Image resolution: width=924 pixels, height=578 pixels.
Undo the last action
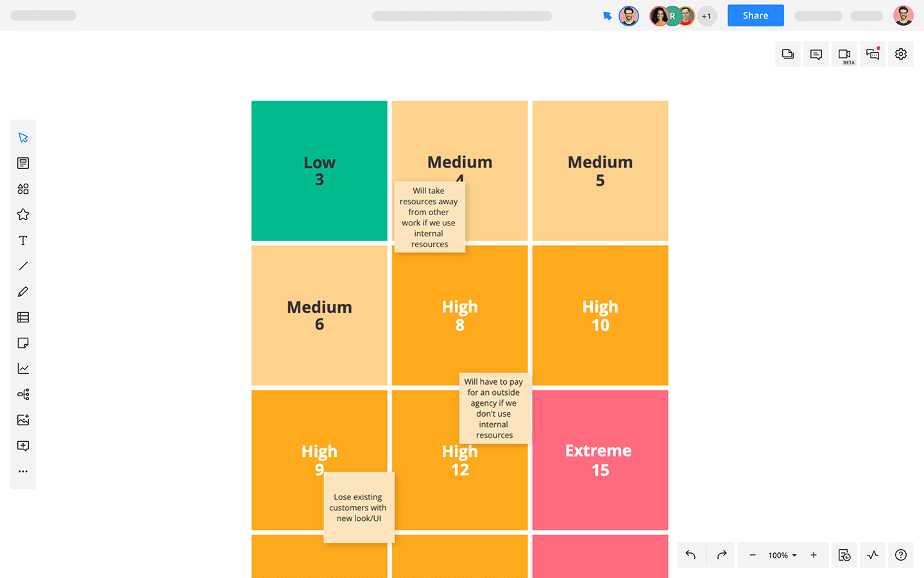pos(690,555)
